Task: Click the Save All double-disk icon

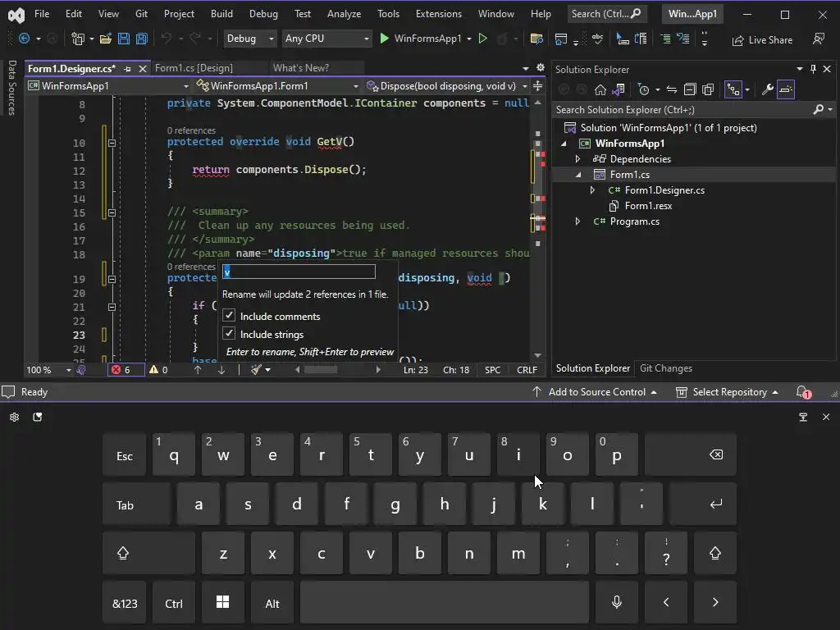Action: tap(141, 39)
